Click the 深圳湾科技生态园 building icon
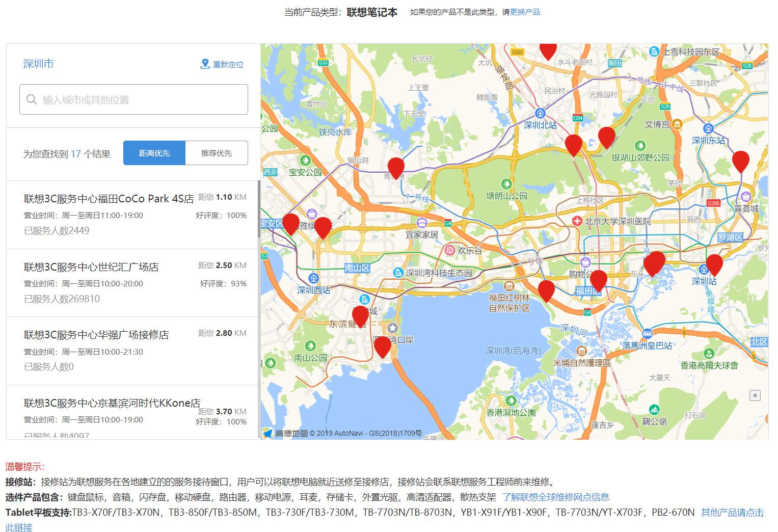 (398, 273)
